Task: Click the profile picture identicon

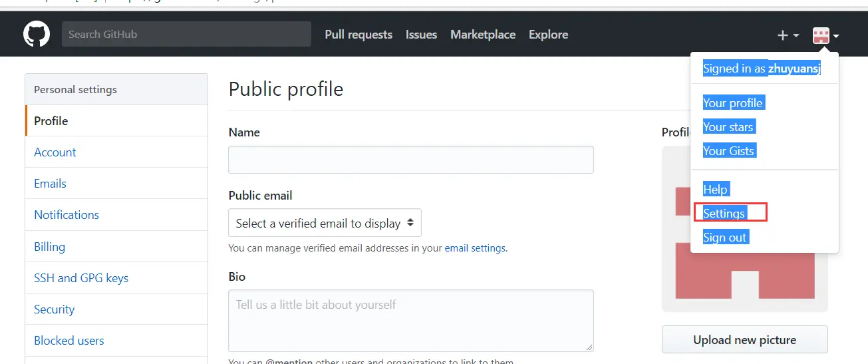Action: tap(744, 229)
